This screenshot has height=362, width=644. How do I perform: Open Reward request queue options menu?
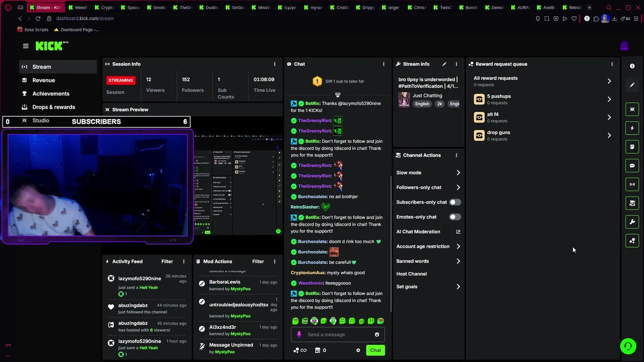[x=612, y=64]
